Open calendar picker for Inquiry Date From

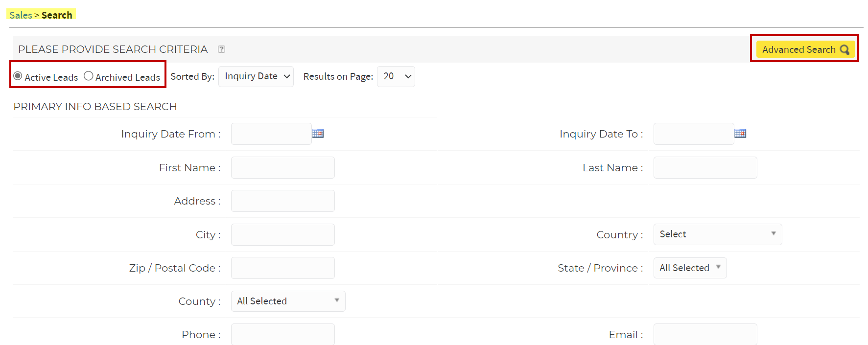tap(318, 134)
